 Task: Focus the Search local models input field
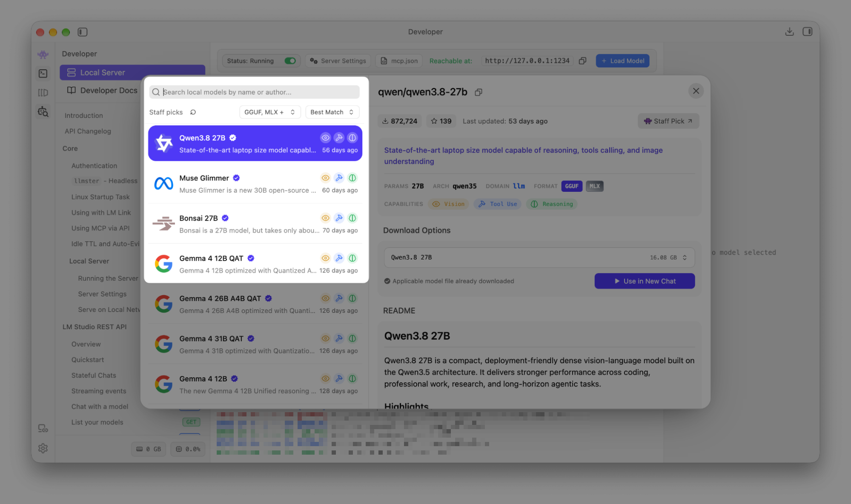(254, 92)
